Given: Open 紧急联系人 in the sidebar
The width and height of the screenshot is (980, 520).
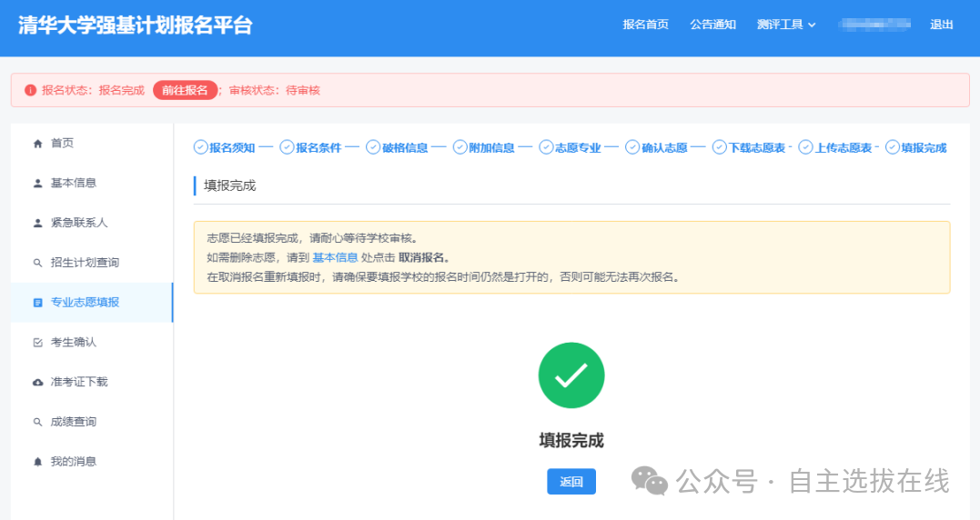Looking at the screenshot, I should [x=79, y=223].
